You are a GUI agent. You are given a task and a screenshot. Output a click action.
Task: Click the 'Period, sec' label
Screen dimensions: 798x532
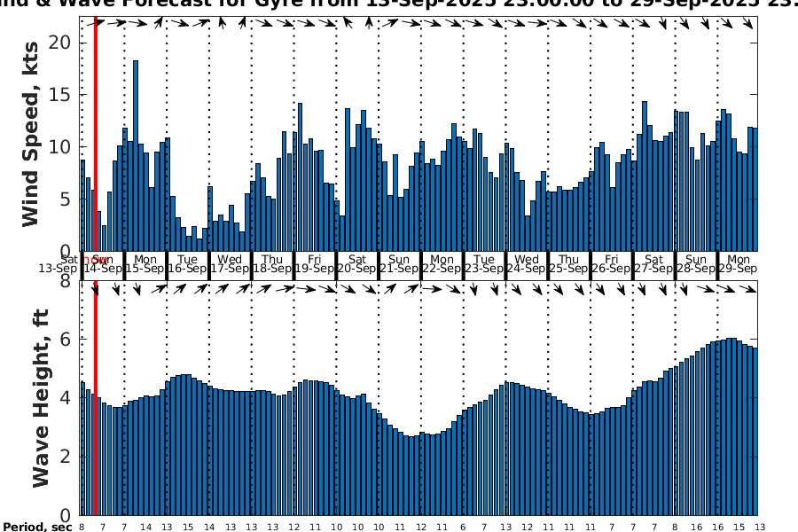(x=37, y=527)
